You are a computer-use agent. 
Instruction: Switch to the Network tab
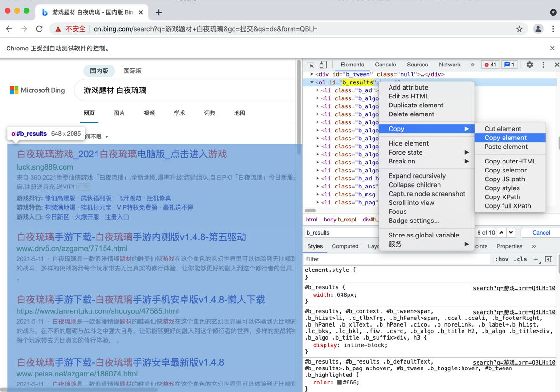tap(450, 65)
